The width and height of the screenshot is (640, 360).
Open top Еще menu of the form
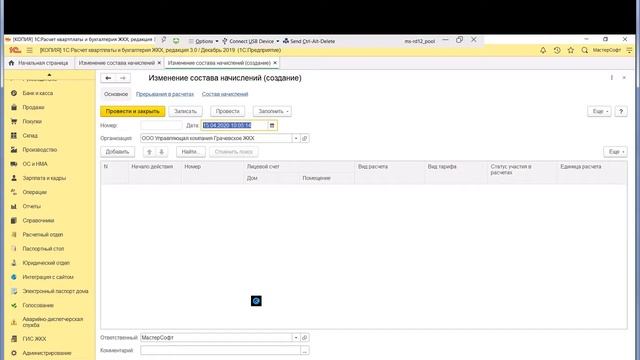tap(599, 111)
